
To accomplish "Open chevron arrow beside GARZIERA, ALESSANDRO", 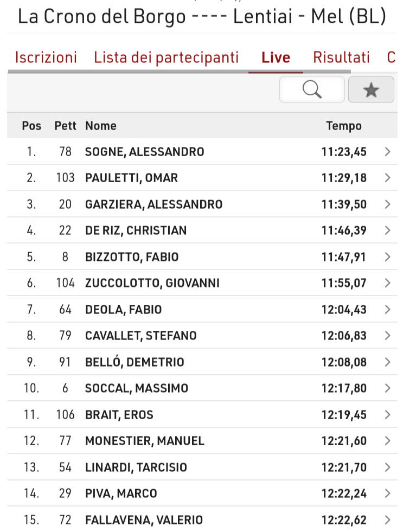I will coord(388,204).
